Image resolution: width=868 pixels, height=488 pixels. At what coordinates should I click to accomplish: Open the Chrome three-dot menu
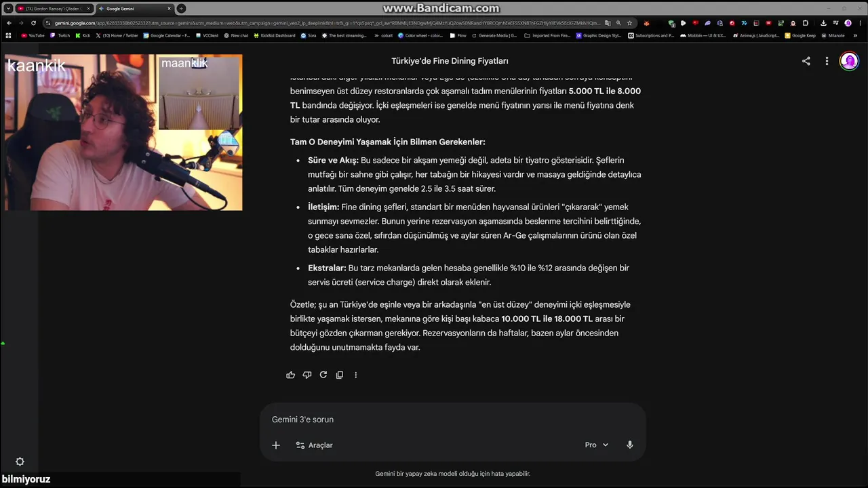860,23
